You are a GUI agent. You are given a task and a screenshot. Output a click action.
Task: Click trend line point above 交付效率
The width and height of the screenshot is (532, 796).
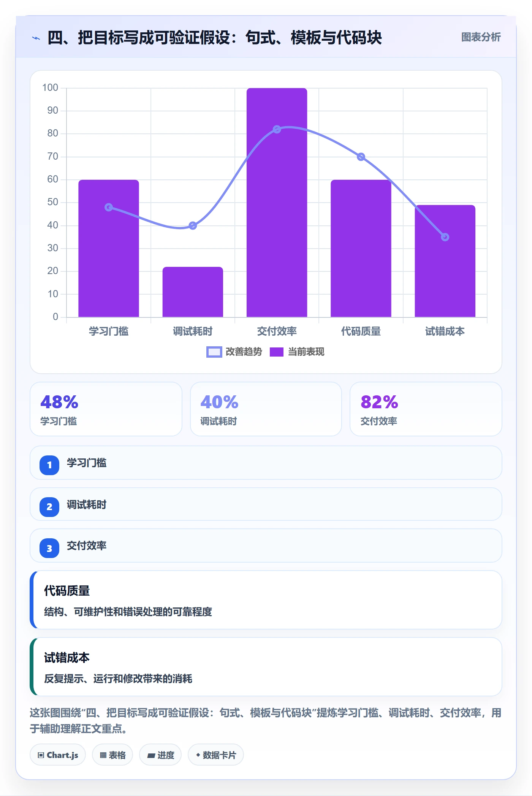pos(277,130)
